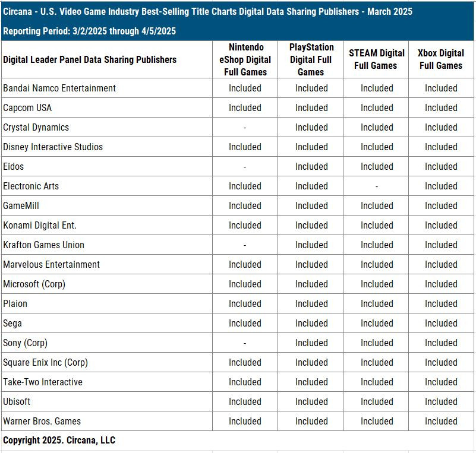Image resolution: width=476 pixels, height=453 pixels.
Task: Click the PlayStation Digital Full Games column header
Action: click(x=311, y=59)
